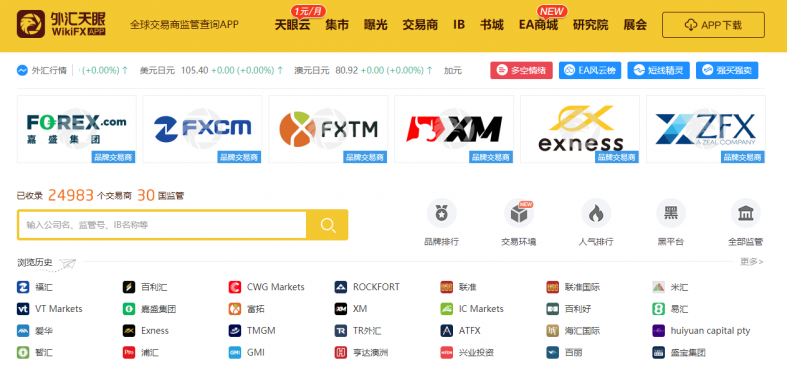Open 嘉盛集团 from browsing history
The width and height of the screenshot is (787, 383).
(x=150, y=309)
